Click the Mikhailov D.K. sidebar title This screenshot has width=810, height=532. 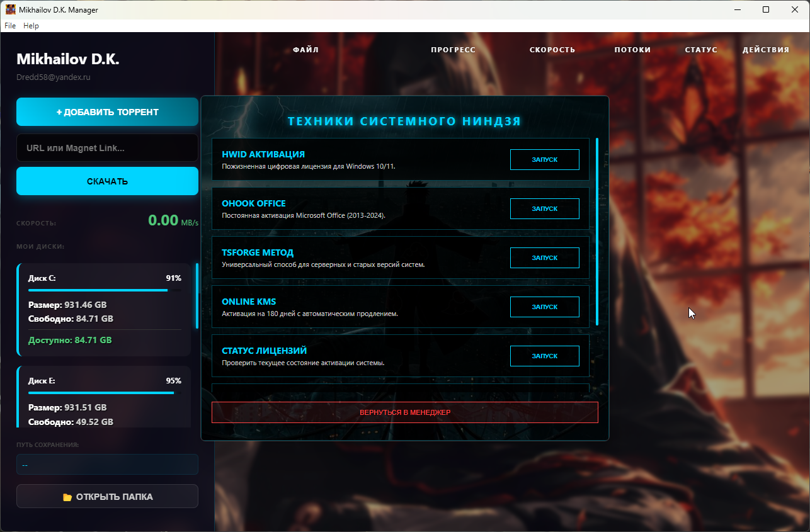tap(68, 59)
